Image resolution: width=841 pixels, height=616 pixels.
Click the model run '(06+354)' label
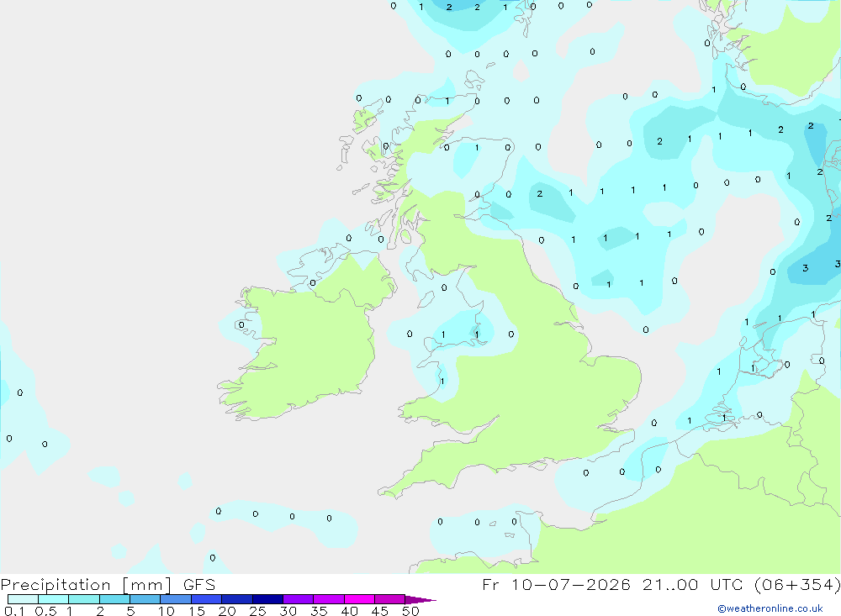[797, 585]
